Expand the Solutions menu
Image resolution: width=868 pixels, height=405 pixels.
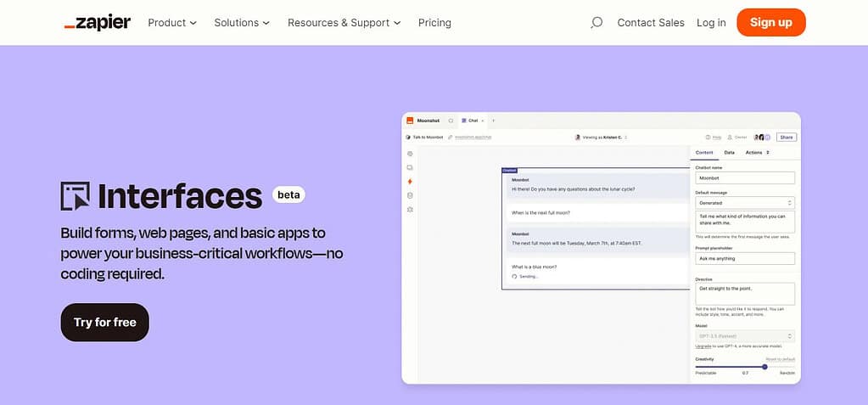pyautogui.click(x=242, y=23)
